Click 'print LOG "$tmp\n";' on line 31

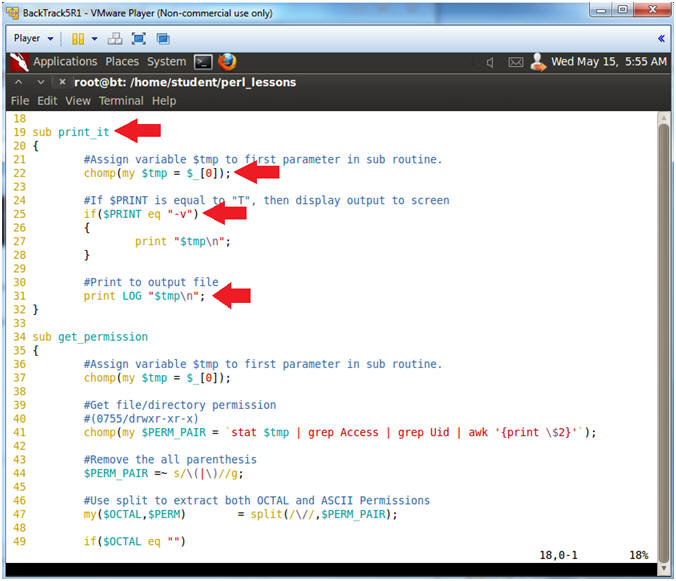(x=144, y=296)
